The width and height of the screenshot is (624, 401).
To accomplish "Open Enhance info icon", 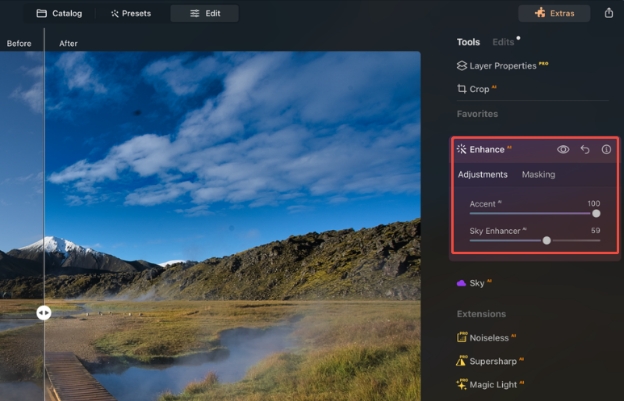I will point(606,150).
